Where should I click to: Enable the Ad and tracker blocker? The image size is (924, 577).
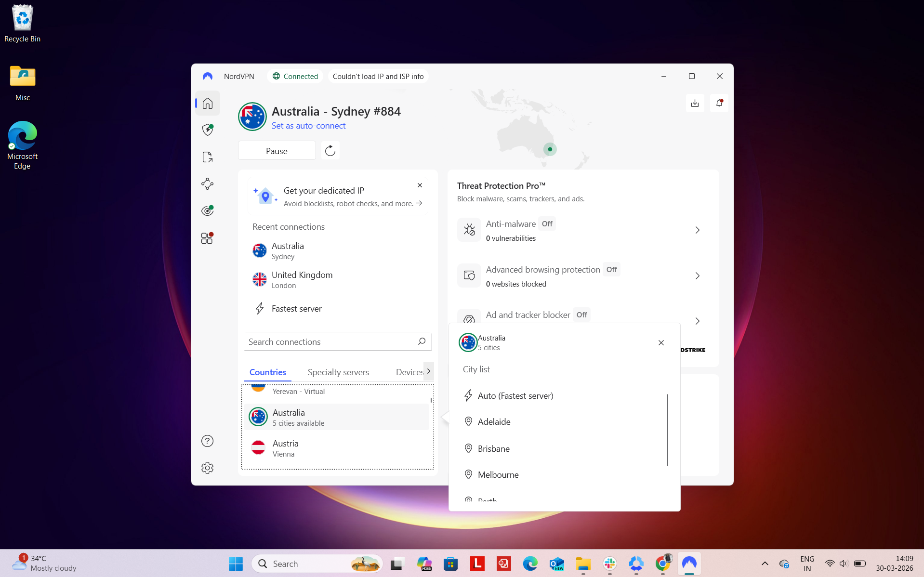tap(581, 315)
